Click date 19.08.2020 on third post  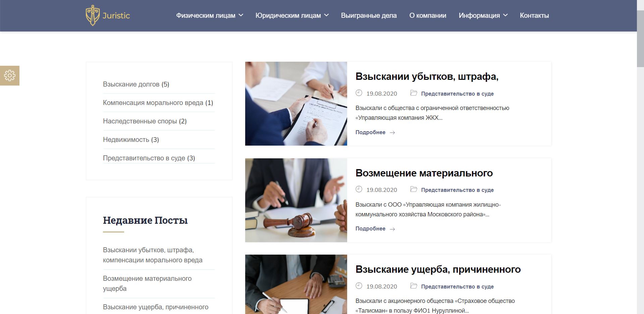pyautogui.click(x=382, y=286)
